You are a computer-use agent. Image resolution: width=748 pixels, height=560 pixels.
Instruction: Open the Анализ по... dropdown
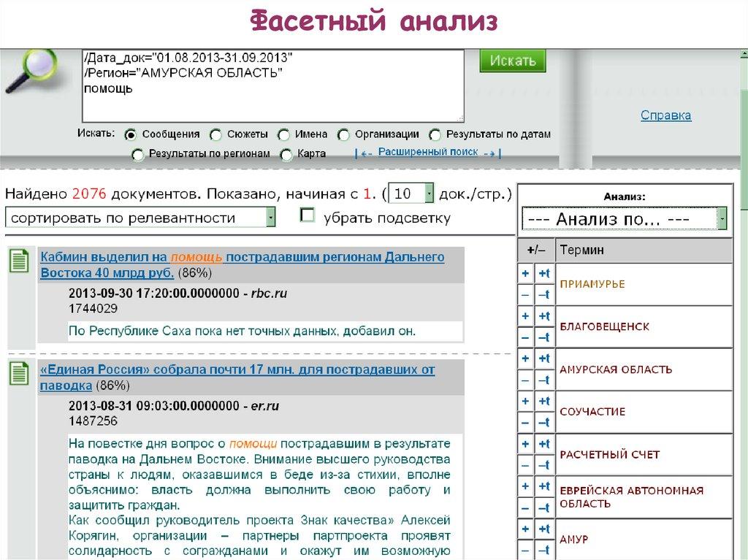click(625, 219)
